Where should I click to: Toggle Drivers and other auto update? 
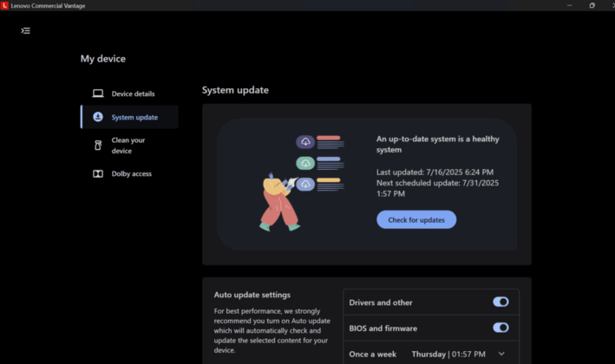[x=501, y=302]
